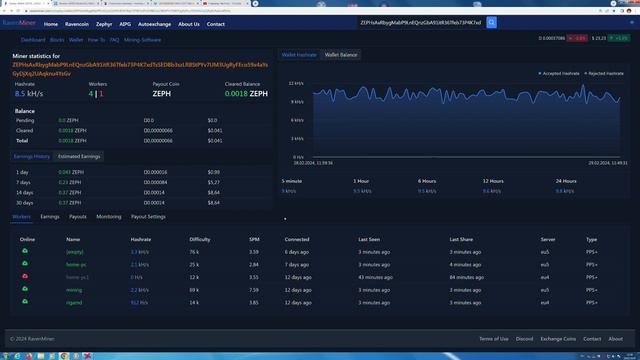The width and height of the screenshot is (640, 360).
Task: Open Terms of Use footer link
Action: point(493,339)
